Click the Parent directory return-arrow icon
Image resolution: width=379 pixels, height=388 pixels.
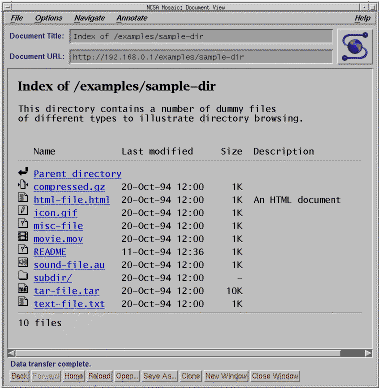(23, 172)
